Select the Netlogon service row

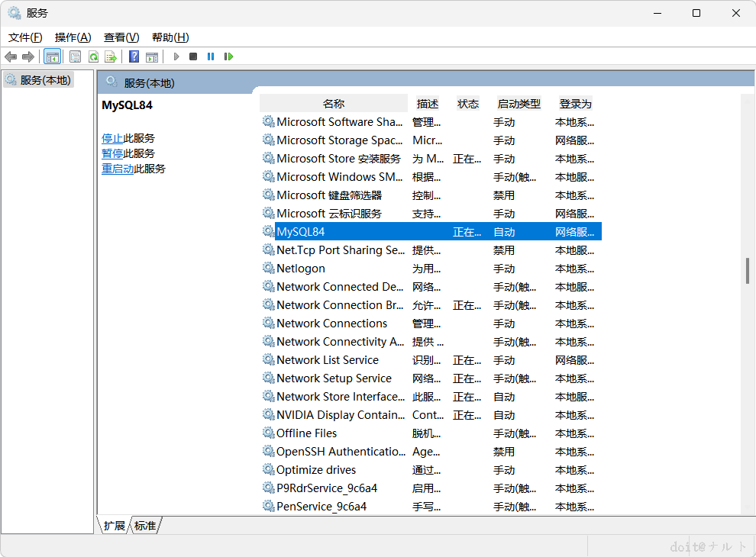click(431, 269)
